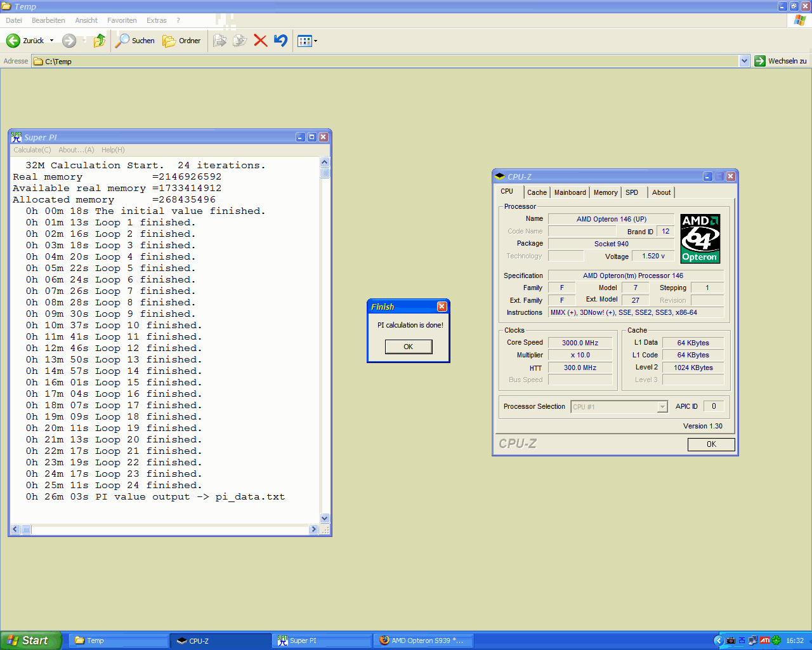Open the Suchen search tool
This screenshot has width=812, height=650.
pyautogui.click(x=136, y=41)
